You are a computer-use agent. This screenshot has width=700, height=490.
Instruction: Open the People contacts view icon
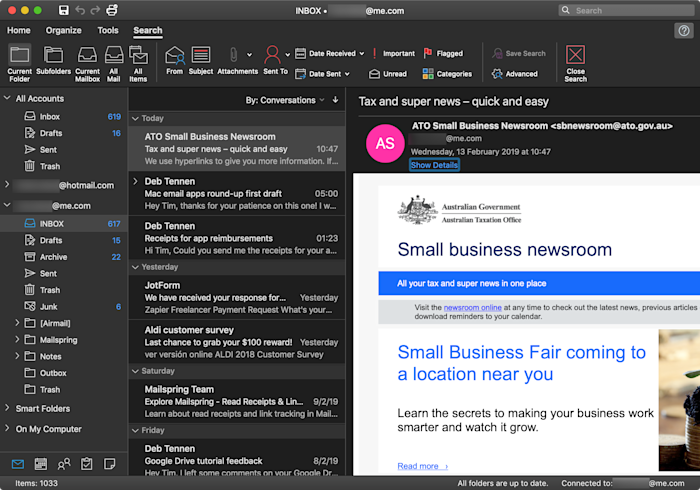pyautogui.click(x=64, y=464)
